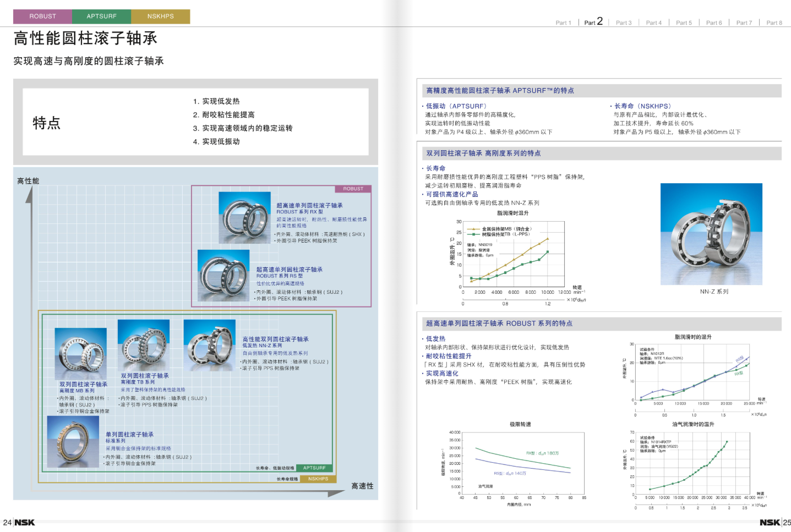Click the green APTSURF label in diagram
This screenshot has width=791, height=532.
tap(314, 468)
